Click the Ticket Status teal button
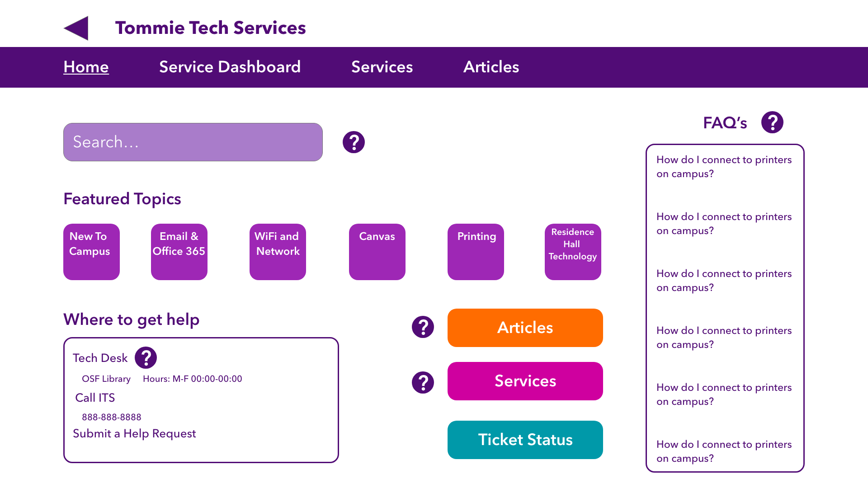The height and width of the screenshot is (488, 868). pyautogui.click(x=524, y=441)
